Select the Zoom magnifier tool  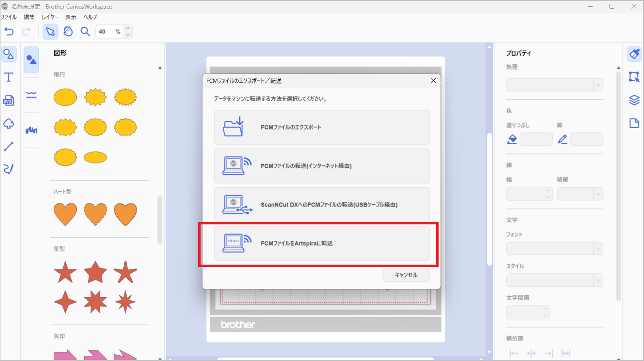tap(85, 32)
